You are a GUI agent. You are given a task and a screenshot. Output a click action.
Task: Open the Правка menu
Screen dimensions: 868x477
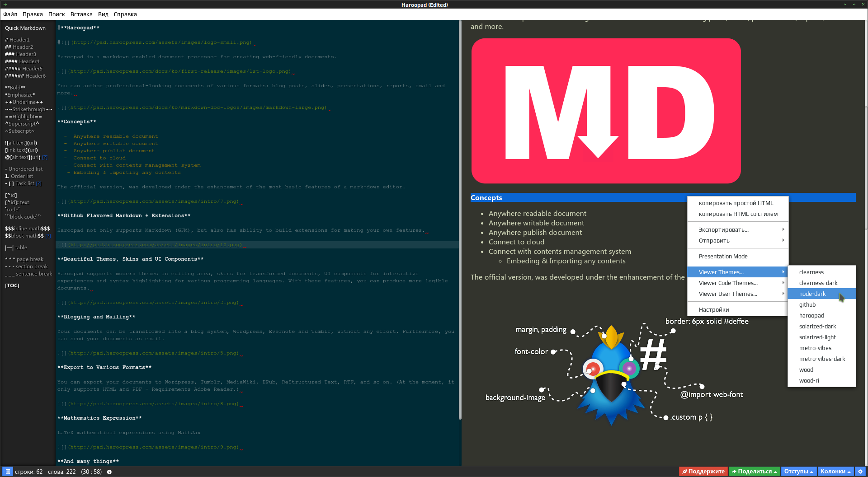click(x=33, y=14)
